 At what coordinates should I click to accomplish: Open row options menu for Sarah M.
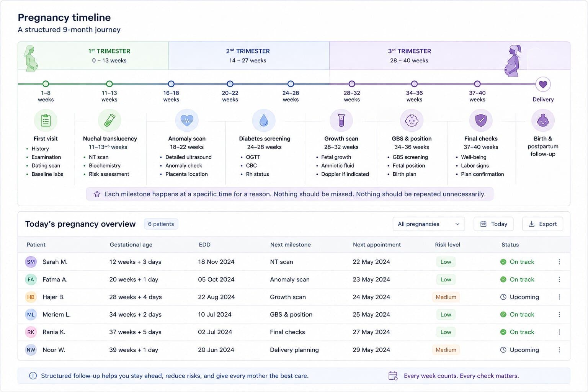(x=559, y=262)
